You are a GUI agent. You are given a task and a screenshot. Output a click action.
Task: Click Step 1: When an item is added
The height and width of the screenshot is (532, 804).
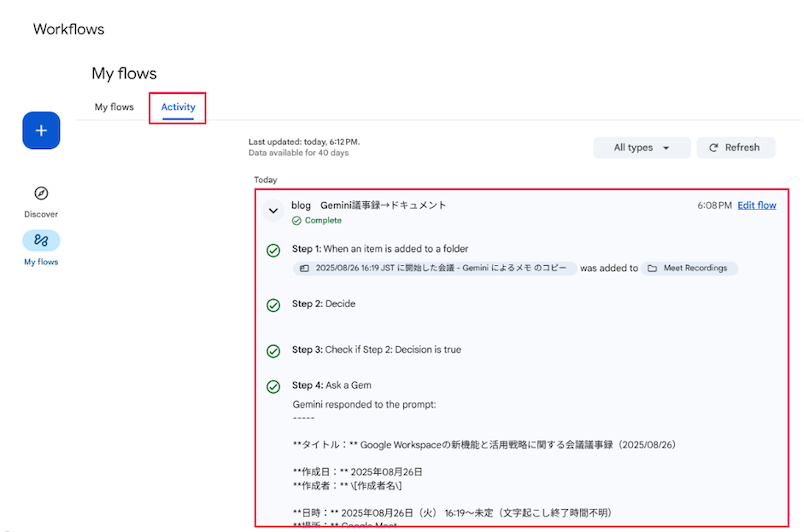click(380, 249)
